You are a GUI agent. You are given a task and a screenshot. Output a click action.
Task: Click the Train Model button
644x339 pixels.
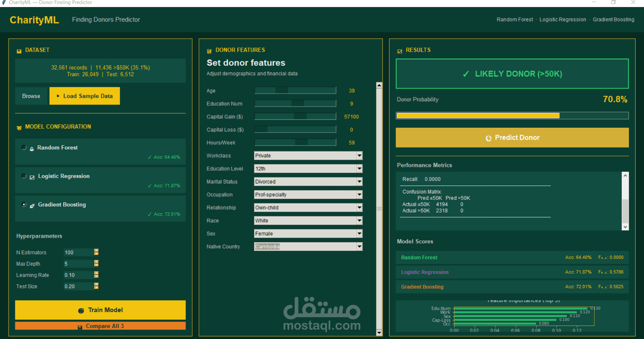(x=100, y=310)
